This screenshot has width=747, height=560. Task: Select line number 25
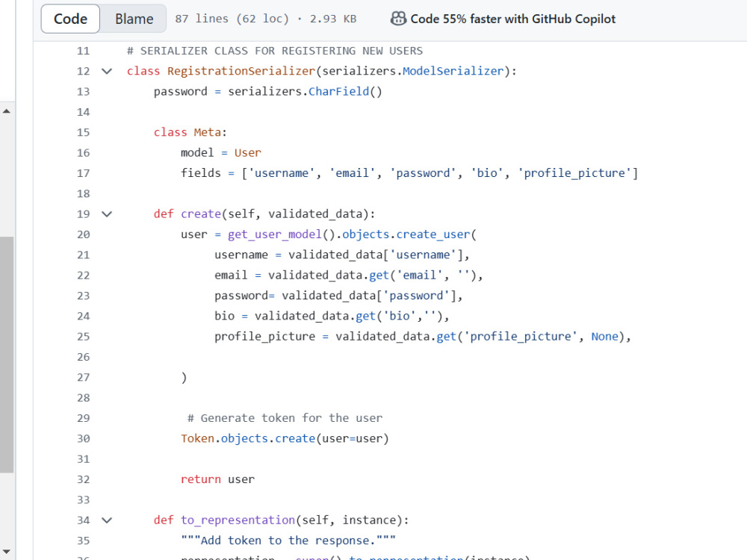click(x=84, y=337)
